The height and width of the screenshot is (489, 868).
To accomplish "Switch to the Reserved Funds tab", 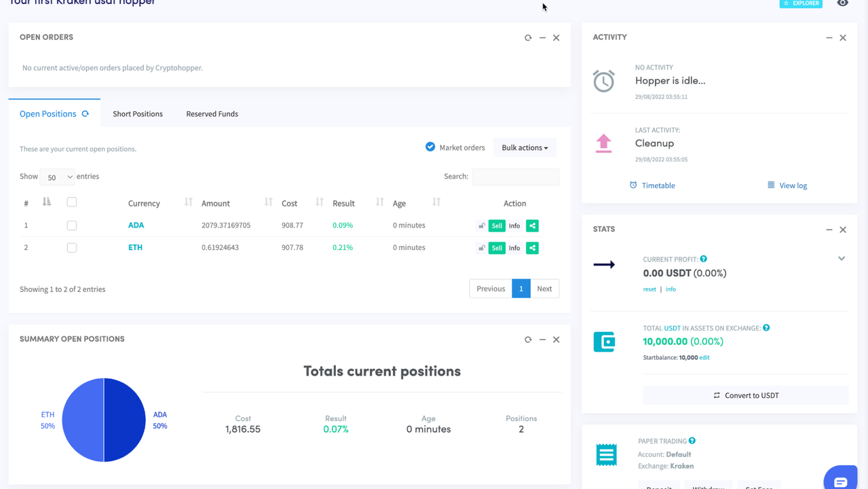I will pyautogui.click(x=212, y=114).
